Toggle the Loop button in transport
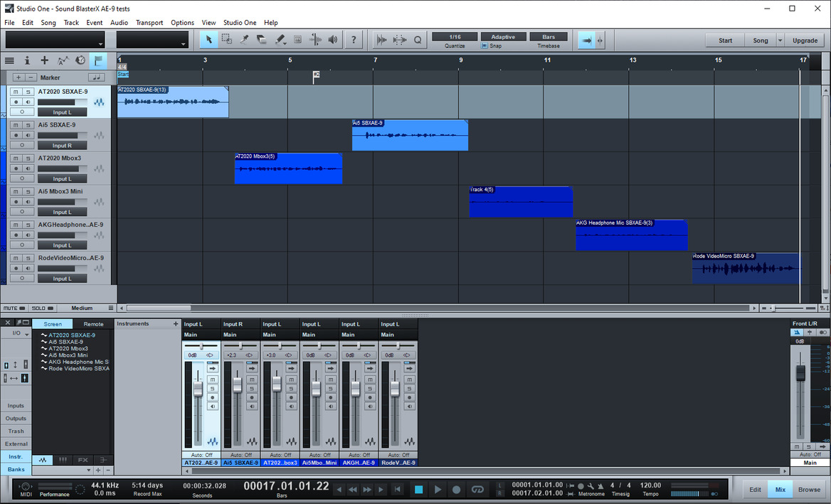 (x=477, y=489)
